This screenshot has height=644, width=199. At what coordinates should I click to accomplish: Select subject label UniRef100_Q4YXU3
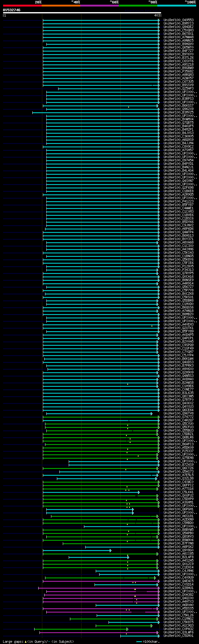[179, 406]
